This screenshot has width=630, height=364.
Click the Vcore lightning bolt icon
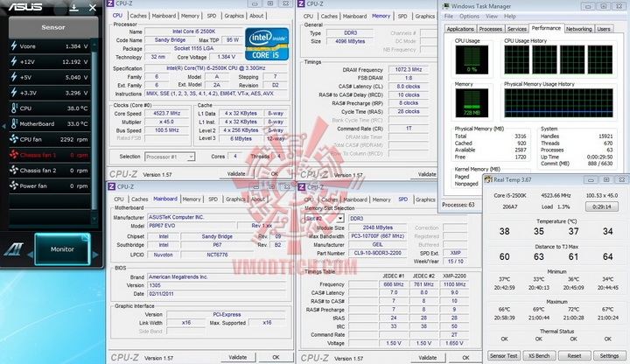coord(14,46)
